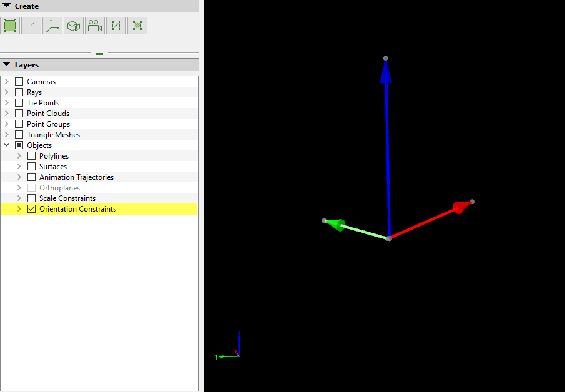Click the New Processing Area icon
Image resolution: width=565 pixels, height=392 pixels.
10,26
